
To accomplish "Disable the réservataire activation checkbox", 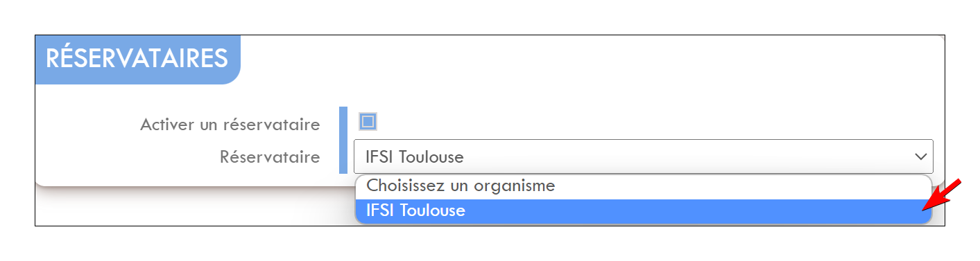I will [x=368, y=123].
